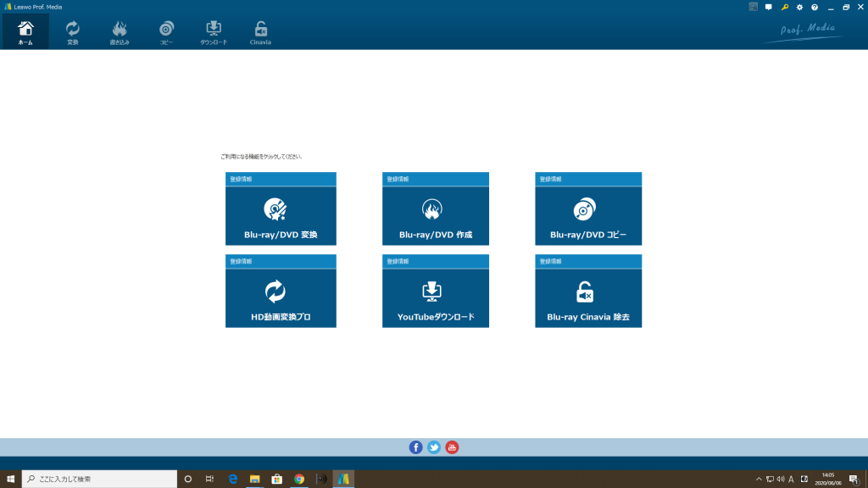The width and height of the screenshot is (868, 488).
Task: Open the Twitter social icon
Action: [434, 447]
